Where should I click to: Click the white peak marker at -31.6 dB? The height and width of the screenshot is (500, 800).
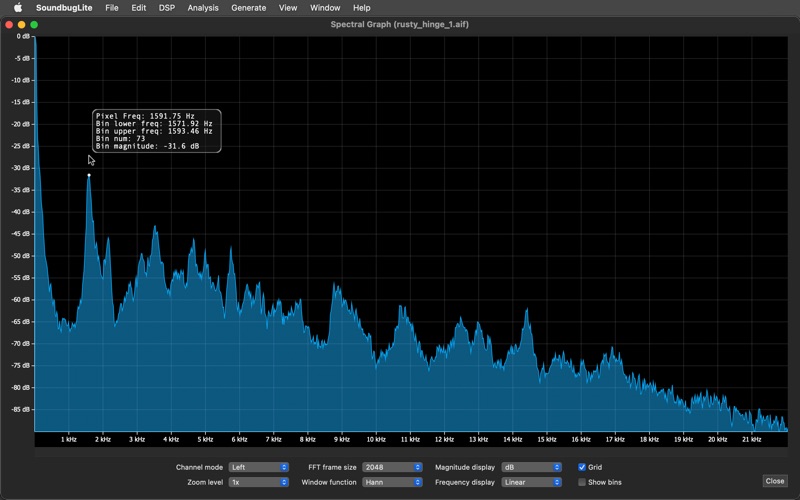click(x=89, y=175)
